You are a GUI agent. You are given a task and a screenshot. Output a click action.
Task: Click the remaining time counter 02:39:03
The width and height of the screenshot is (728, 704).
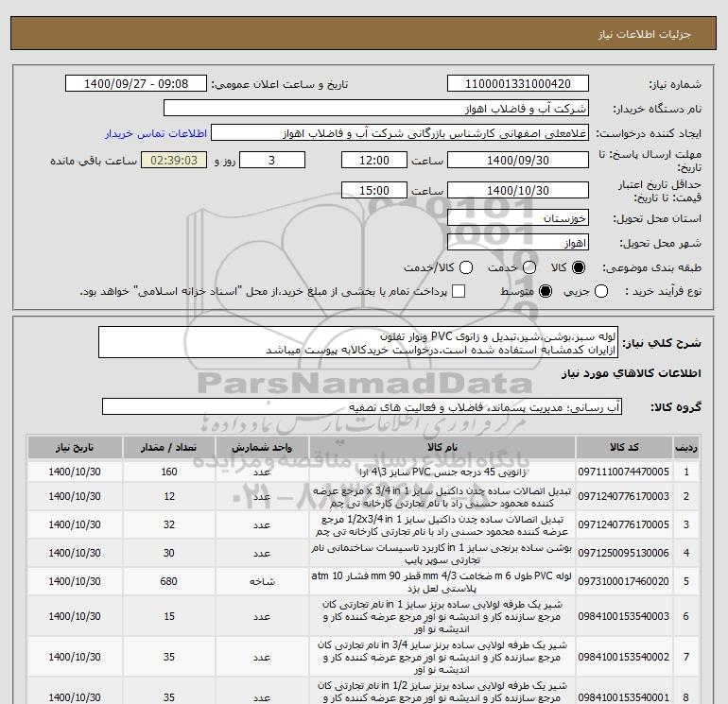coord(174,160)
